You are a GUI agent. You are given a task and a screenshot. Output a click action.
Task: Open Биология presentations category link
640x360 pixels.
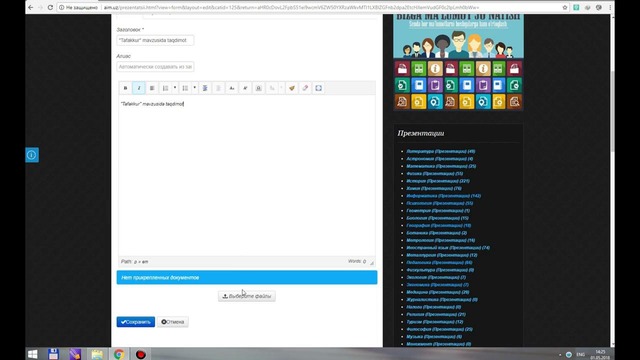click(437, 218)
